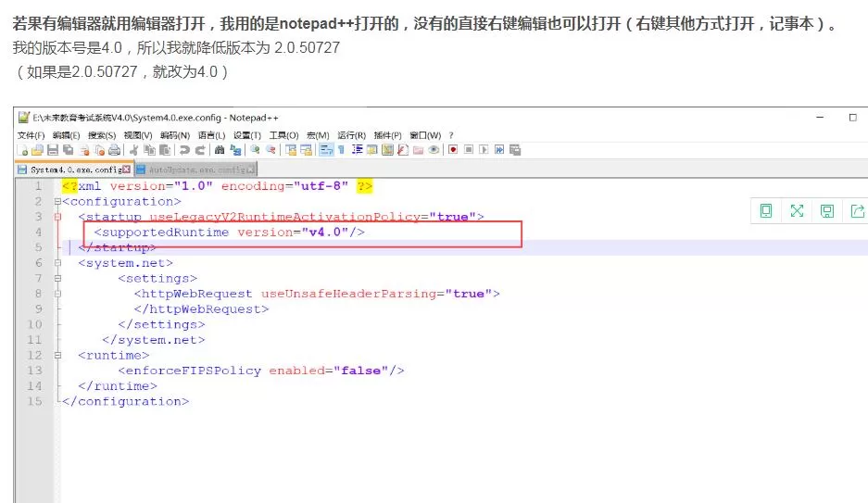Open the 视图(V) menu

[x=138, y=135]
